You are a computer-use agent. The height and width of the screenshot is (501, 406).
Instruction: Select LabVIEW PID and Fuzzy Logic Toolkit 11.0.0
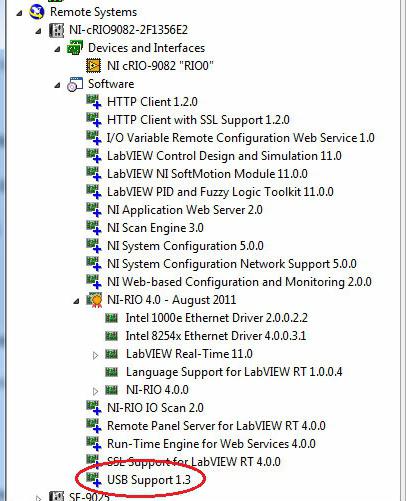tap(220, 192)
